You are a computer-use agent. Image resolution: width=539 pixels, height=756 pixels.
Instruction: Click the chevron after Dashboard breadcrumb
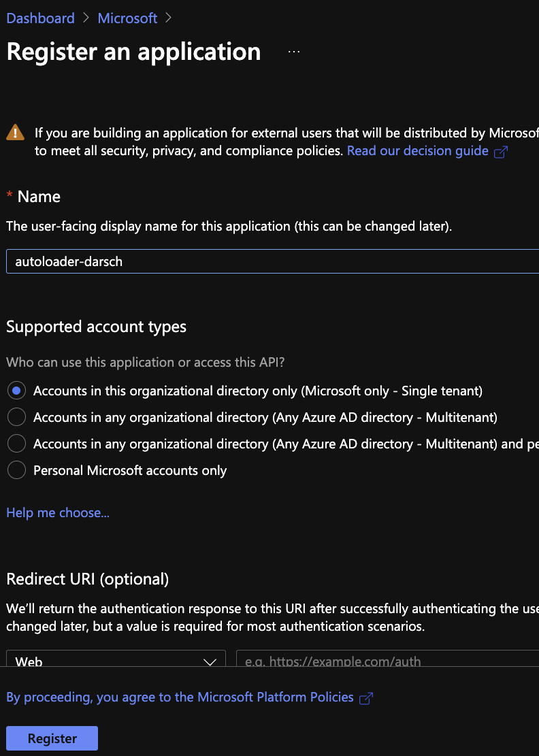pyautogui.click(x=86, y=18)
